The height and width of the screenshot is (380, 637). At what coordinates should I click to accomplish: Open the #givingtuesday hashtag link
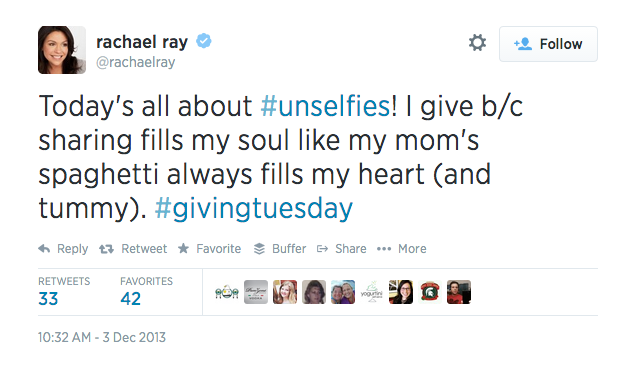click(x=254, y=209)
